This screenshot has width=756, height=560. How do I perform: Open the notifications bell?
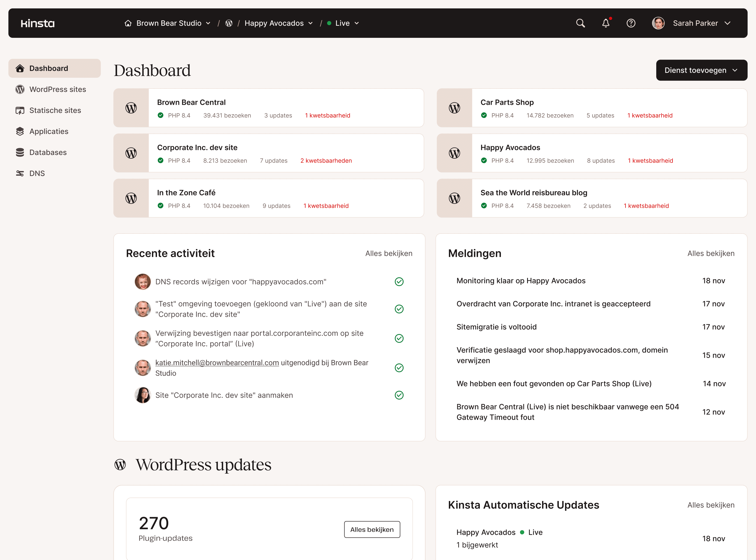(x=606, y=23)
